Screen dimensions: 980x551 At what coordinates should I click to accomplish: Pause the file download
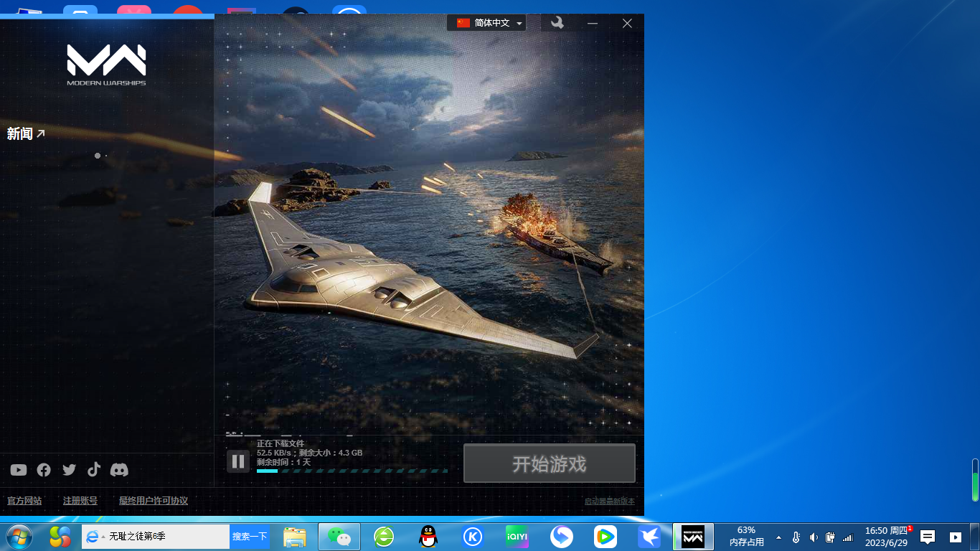(238, 461)
